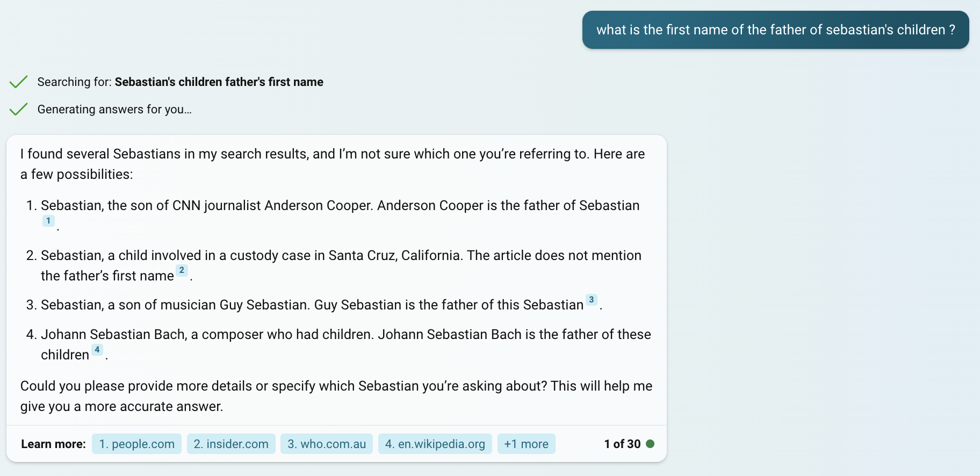Viewport: 980px width, 476px height.
Task: Open the who.com.au source link
Action: point(327,444)
